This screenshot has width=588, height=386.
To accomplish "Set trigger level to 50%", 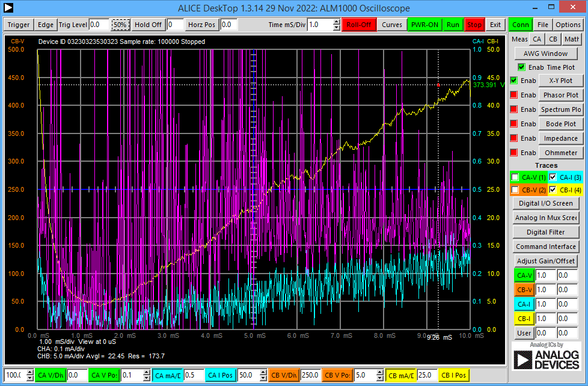I will click(120, 25).
